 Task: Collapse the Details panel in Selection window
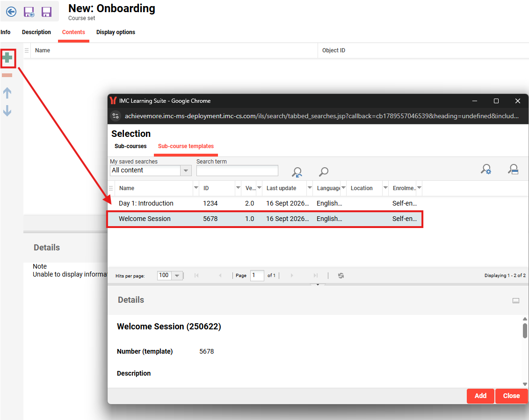[x=516, y=301]
